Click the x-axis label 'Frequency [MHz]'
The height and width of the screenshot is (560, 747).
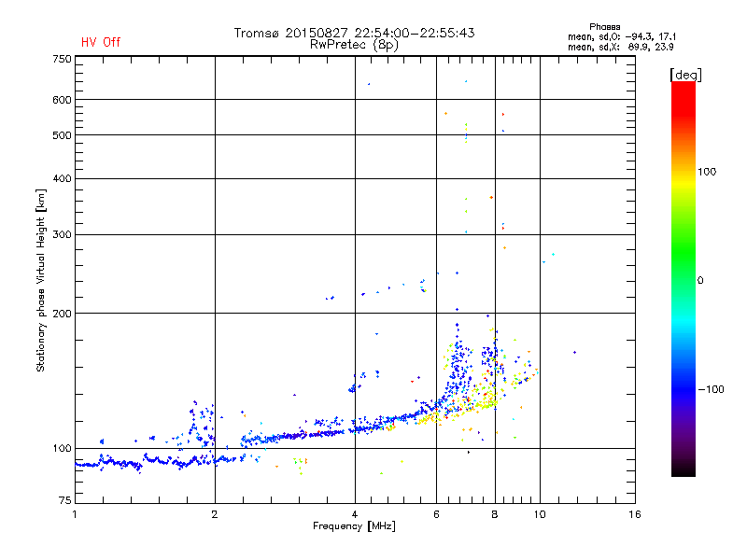tap(354, 526)
